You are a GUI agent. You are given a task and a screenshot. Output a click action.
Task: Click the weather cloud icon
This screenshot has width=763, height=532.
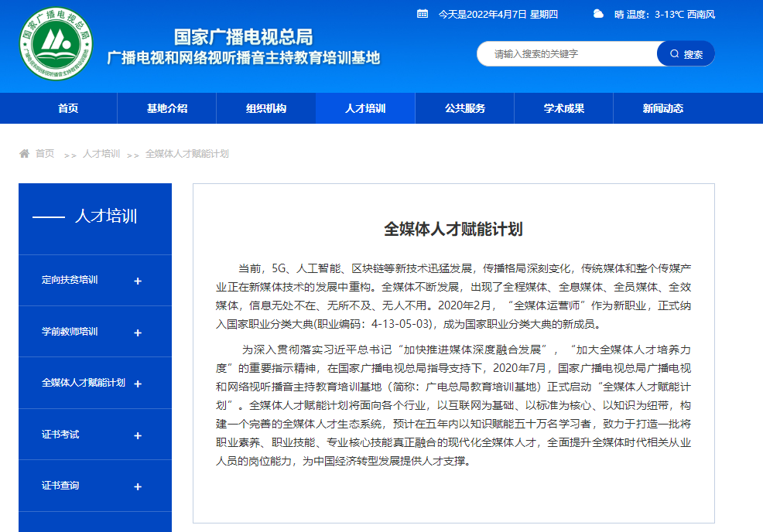tap(597, 13)
